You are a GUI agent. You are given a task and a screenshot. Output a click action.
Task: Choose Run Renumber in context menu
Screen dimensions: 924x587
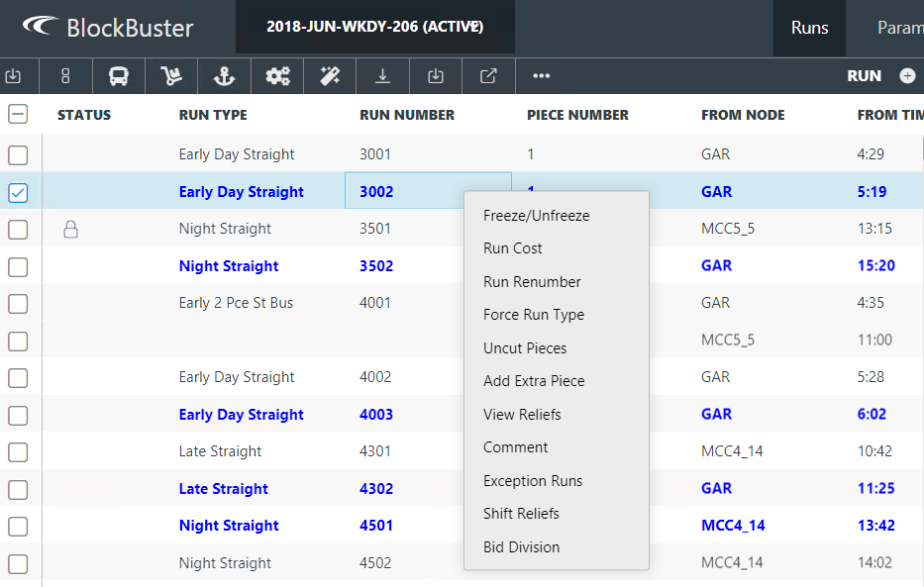pos(532,282)
